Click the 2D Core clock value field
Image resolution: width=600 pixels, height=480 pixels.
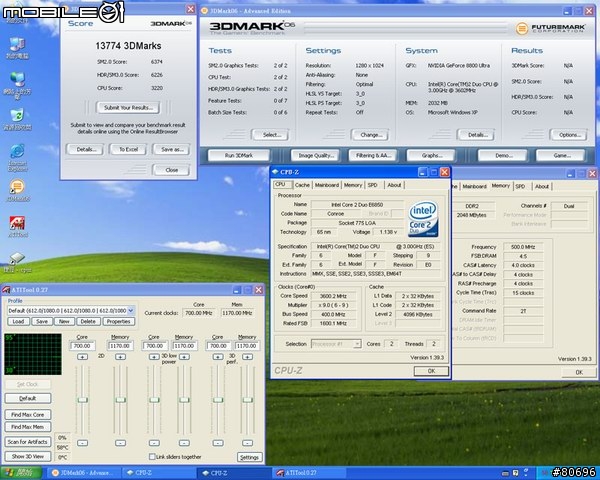pos(82,346)
